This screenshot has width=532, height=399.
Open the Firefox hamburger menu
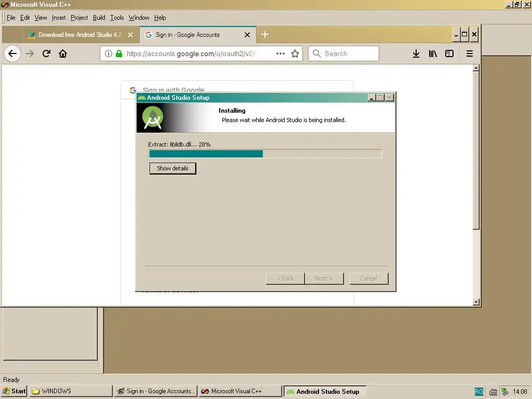pyautogui.click(x=470, y=54)
